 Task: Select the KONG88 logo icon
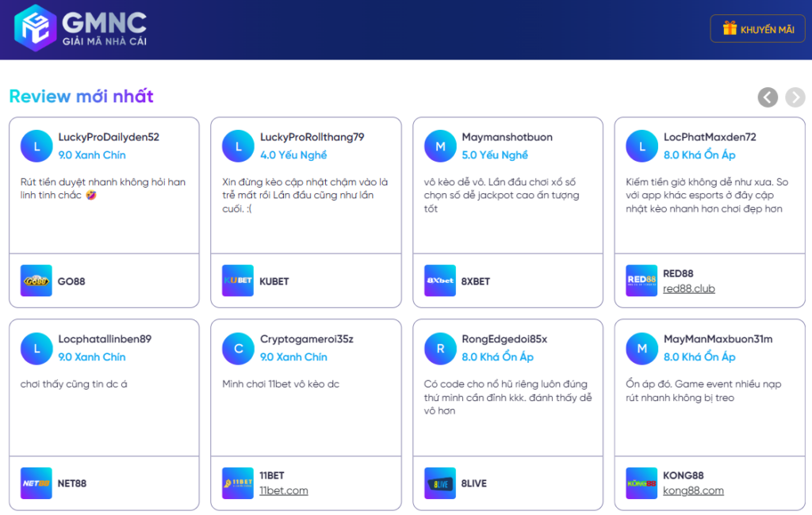(x=642, y=483)
